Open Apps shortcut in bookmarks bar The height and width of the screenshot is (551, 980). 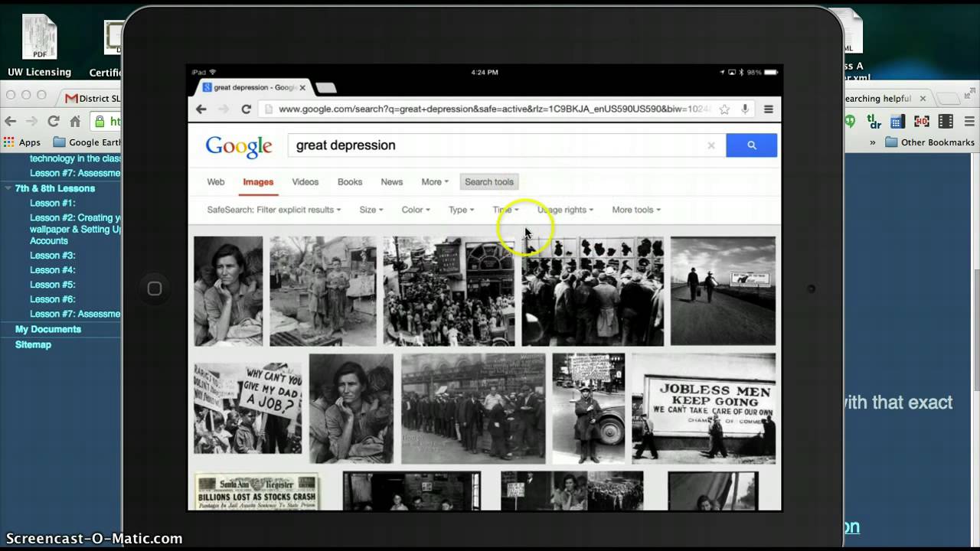pos(22,142)
